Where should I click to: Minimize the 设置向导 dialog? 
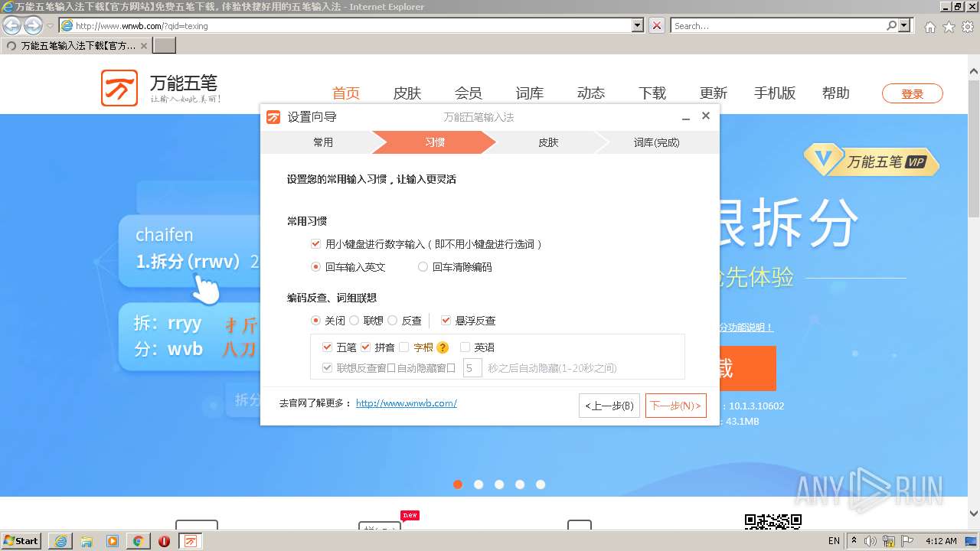[686, 117]
